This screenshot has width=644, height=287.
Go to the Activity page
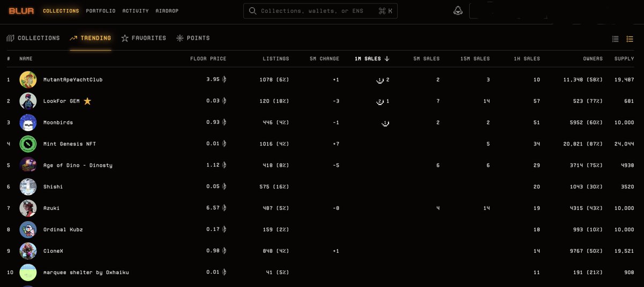[x=135, y=11]
